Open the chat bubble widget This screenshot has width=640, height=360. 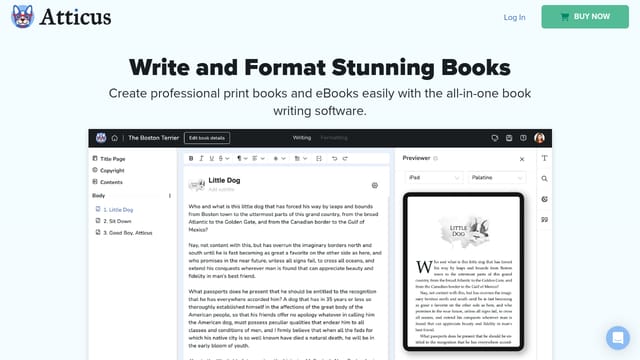point(618,338)
